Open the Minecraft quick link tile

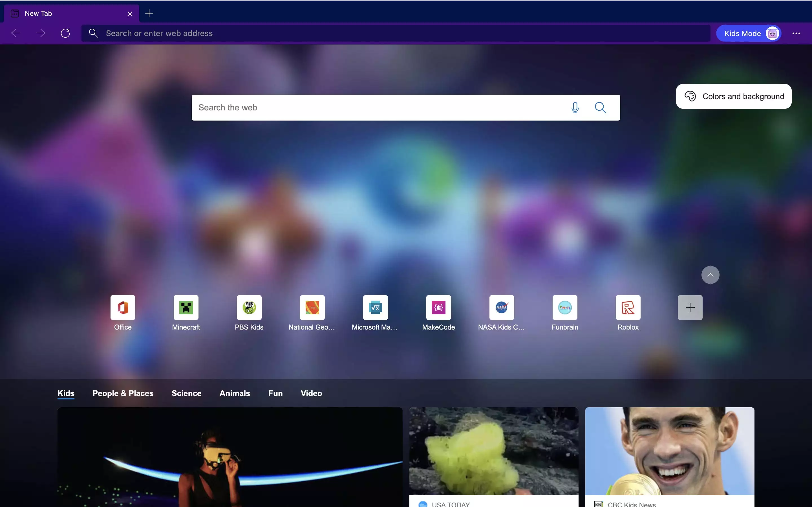pos(186,308)
